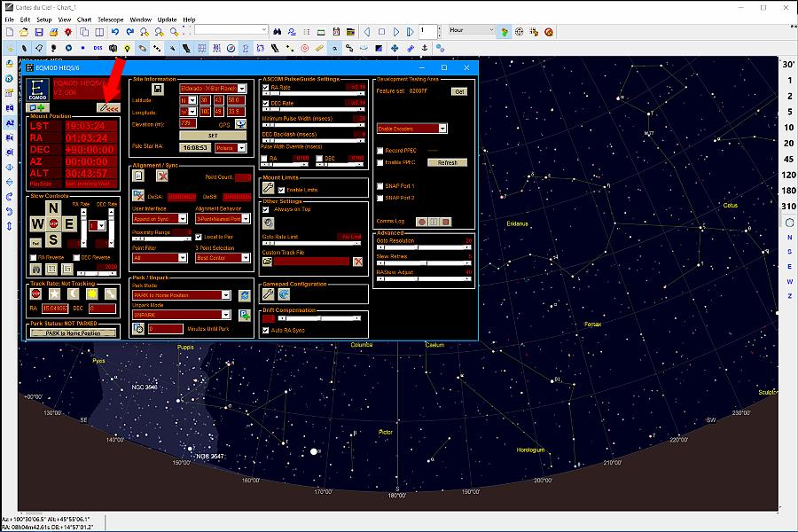Click the Comms Log red record icon
The image size is (798, 532).
421,222
